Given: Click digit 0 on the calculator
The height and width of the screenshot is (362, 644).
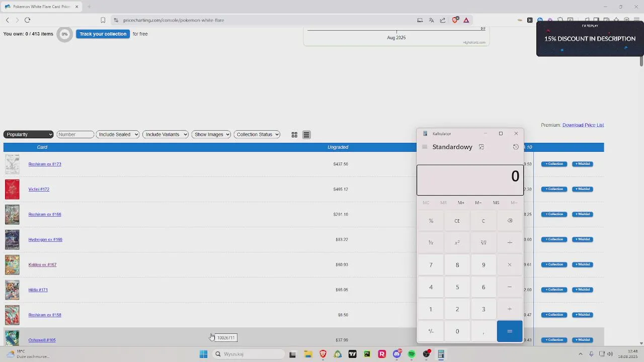Looking at the screenshot, I should click(x=457, y=331).
